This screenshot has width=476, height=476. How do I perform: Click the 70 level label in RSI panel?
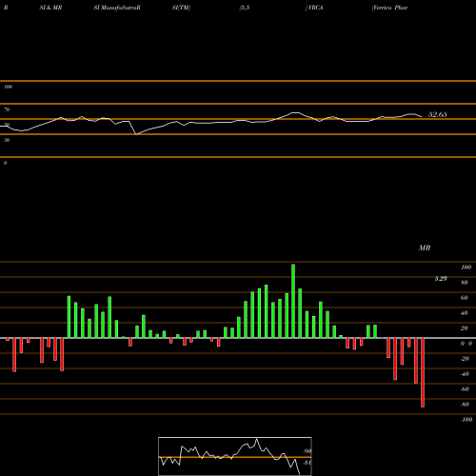pyautogui.click(x=7, y=109)
